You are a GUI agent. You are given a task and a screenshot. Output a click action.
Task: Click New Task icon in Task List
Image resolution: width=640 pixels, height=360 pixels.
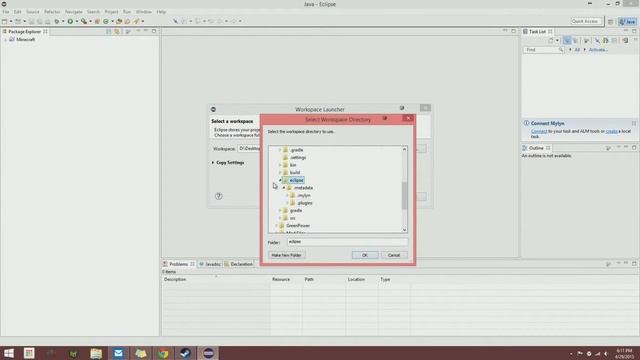point(551,40)
